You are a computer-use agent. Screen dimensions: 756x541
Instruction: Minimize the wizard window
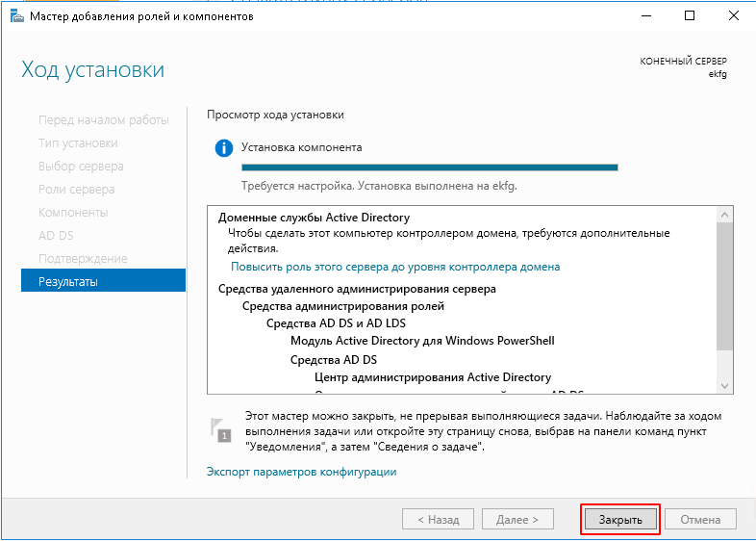646,15
